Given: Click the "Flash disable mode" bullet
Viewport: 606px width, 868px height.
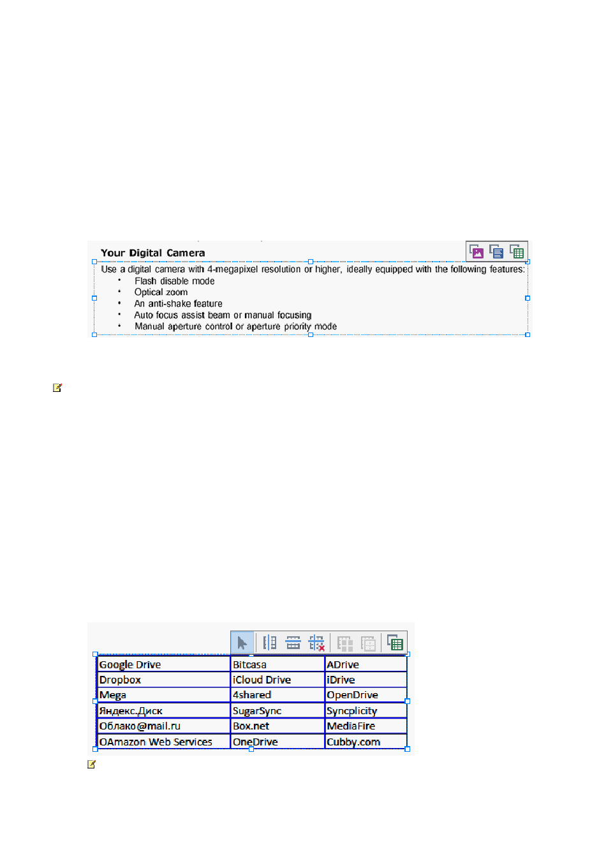Looking at the screenshot, I should coord(174,281).
